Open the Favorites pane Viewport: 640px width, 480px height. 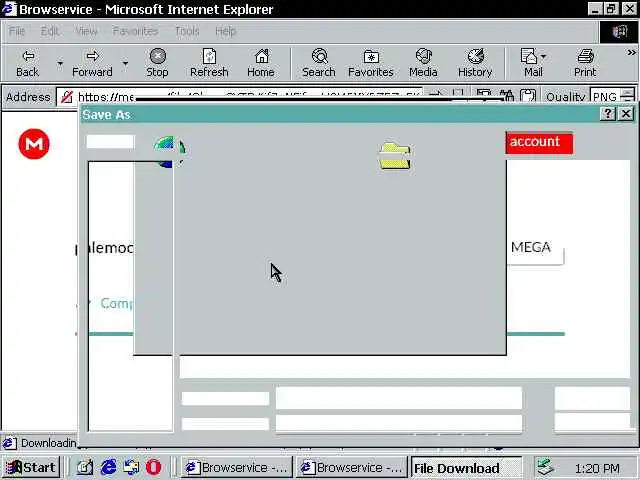click(x=371, y=63)
